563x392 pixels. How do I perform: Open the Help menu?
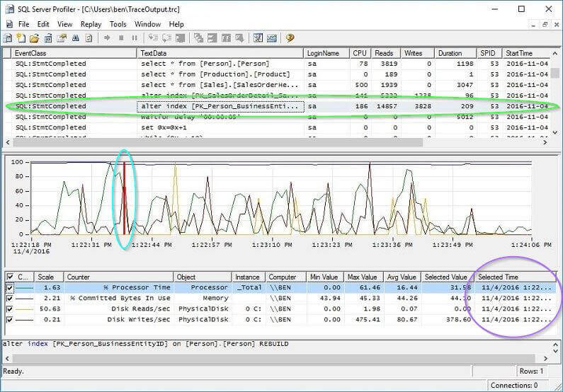coord(176,24)
